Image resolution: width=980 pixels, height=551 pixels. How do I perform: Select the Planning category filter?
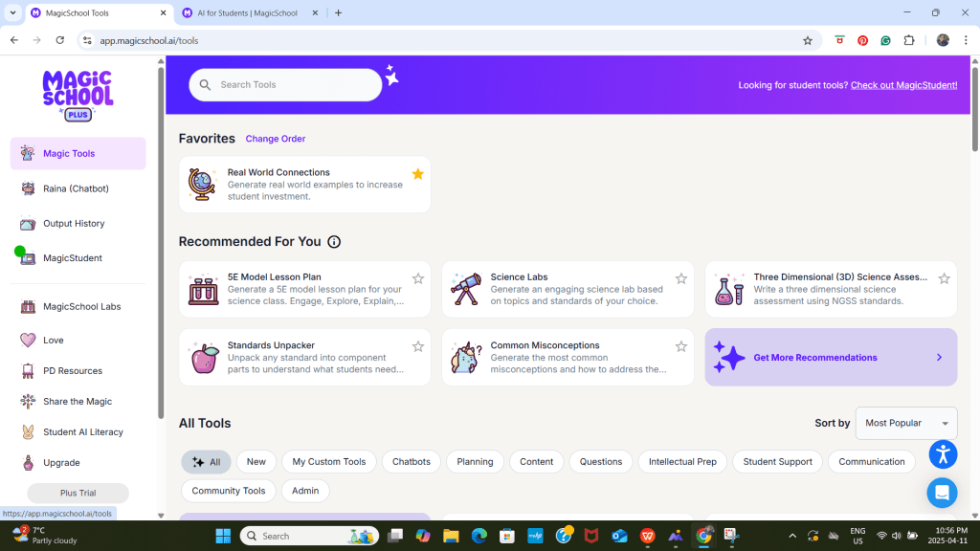475,462
